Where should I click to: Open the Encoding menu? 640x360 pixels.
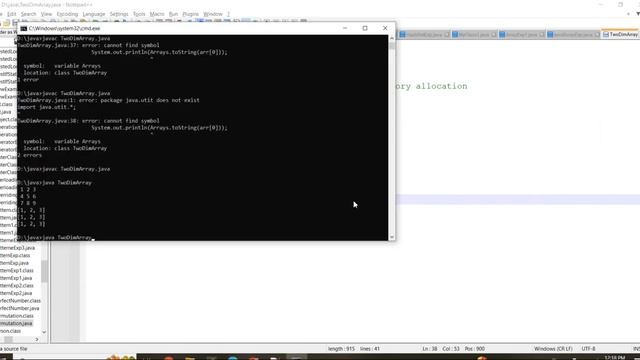[x=67, y=14]
